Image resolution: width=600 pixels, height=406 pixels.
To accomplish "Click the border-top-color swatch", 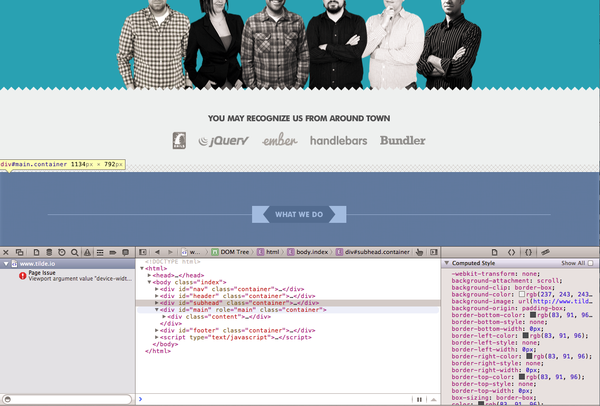I will (522, 377).
